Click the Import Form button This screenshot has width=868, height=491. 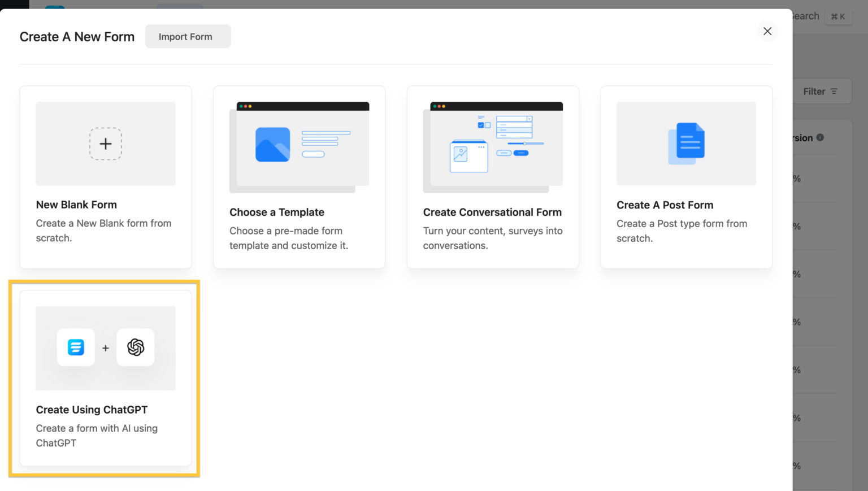click(187, 36)
